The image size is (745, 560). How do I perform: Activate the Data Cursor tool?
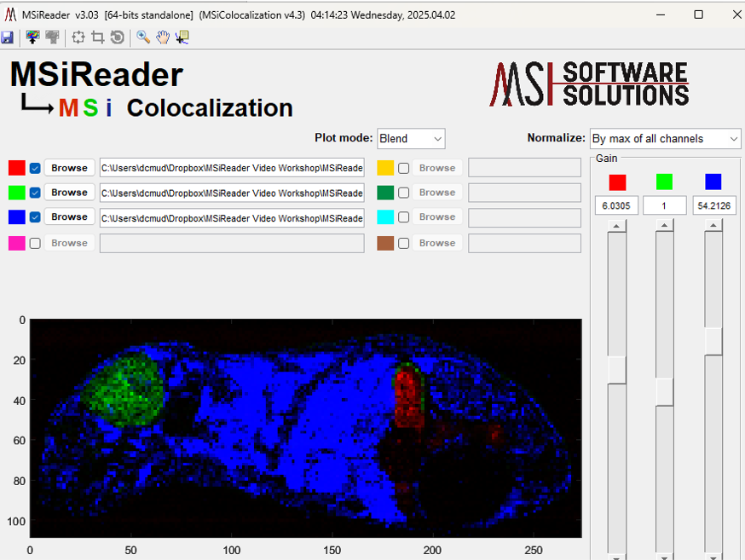(x=182, y=37)
